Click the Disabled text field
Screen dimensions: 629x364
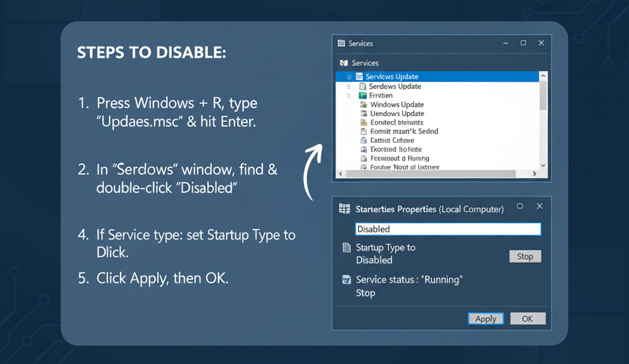click(x=448, y=229)
